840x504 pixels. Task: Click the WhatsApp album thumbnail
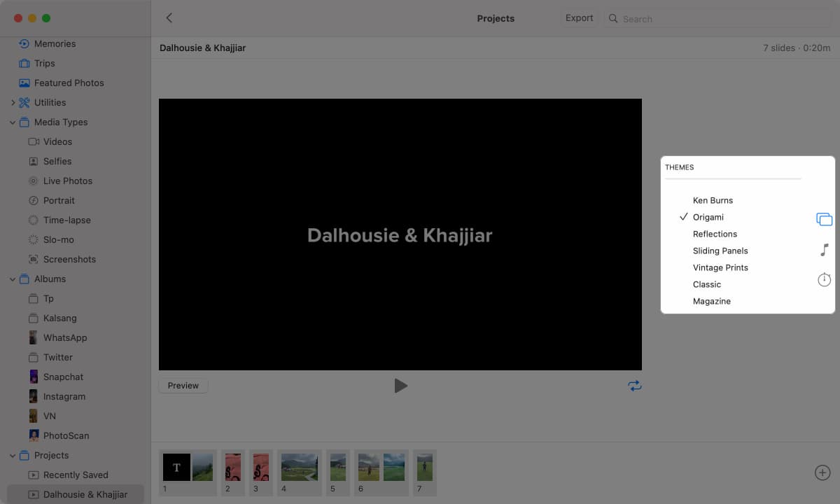(x=33, y=337)
